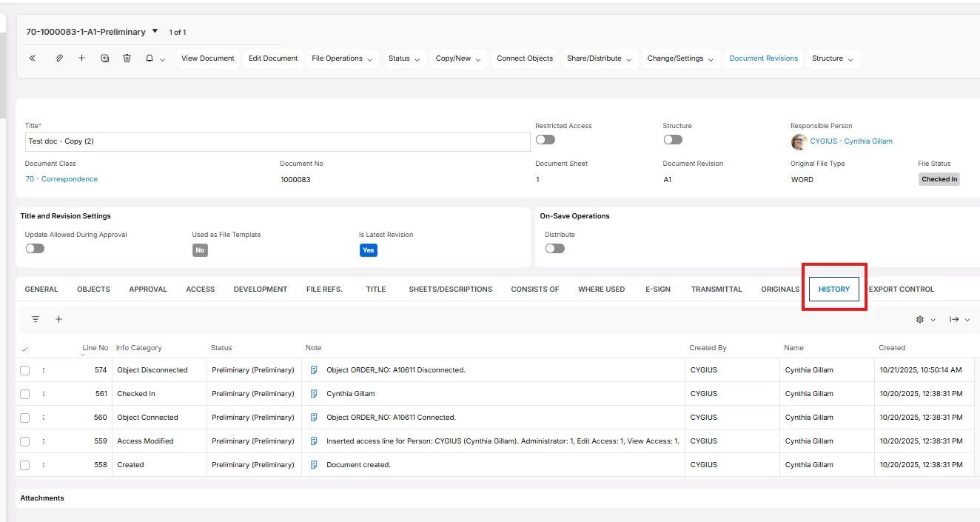
Task: Click the duplicate record icon
Action: pyautogui.click(x=104, y=58)
